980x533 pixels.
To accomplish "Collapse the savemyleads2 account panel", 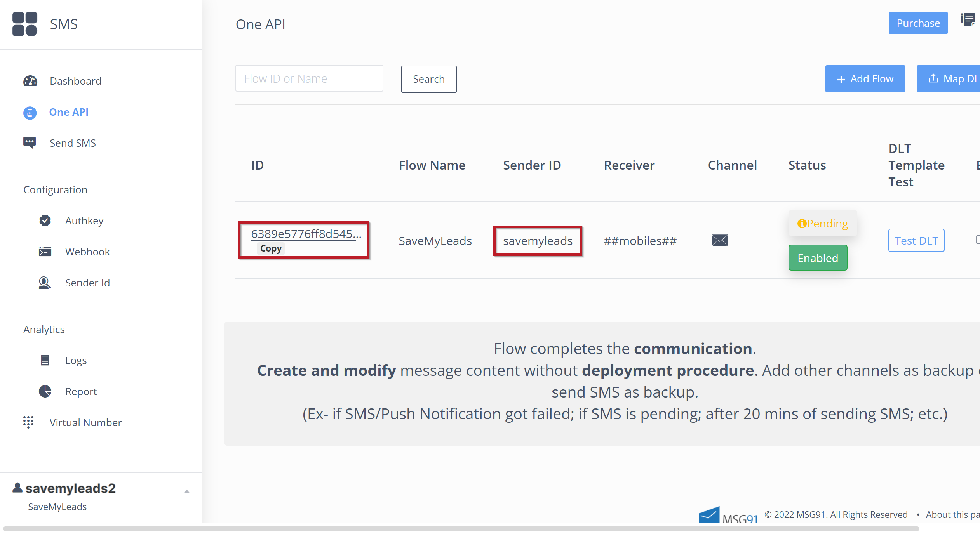I will [187, 490].
